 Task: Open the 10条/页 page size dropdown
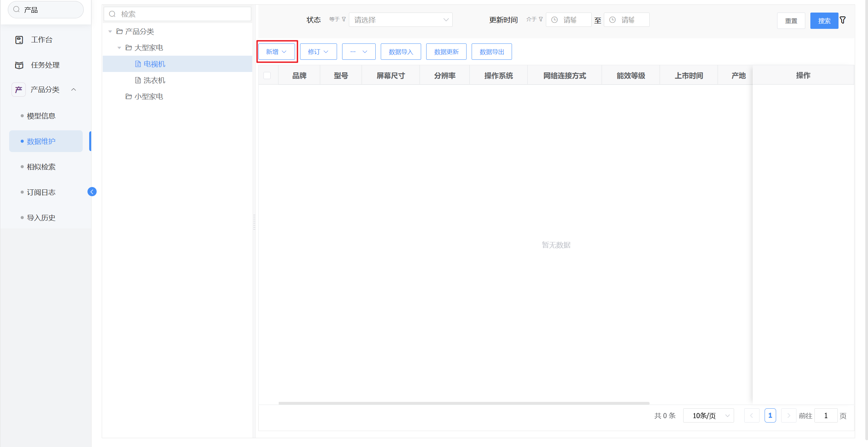708,415
